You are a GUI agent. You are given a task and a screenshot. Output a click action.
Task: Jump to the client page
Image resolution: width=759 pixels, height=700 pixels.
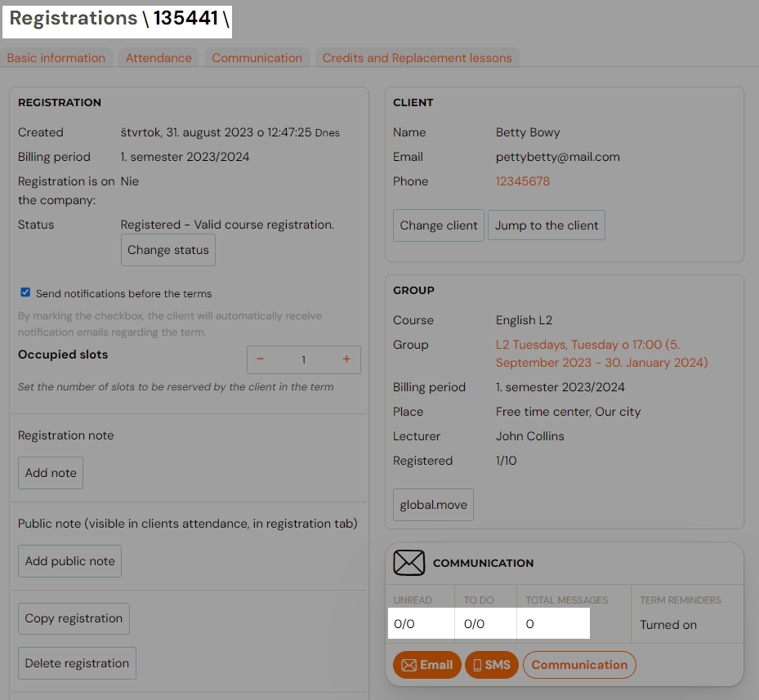[x=547, y=225]
